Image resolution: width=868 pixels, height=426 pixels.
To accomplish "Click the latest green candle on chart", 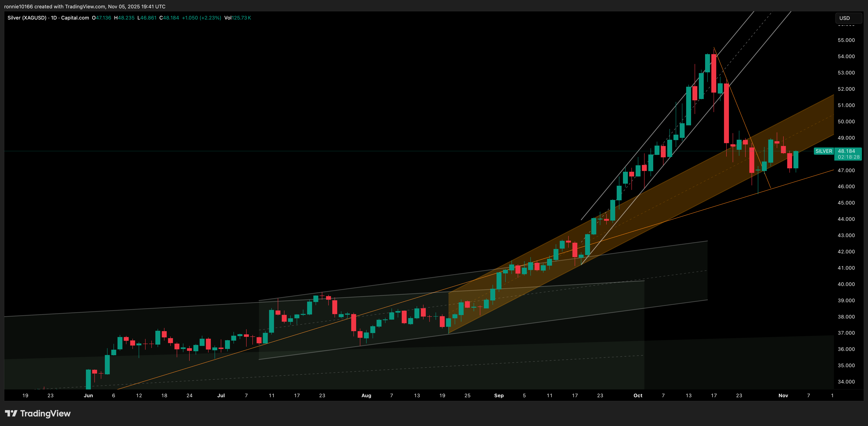I will pos(796,160).
